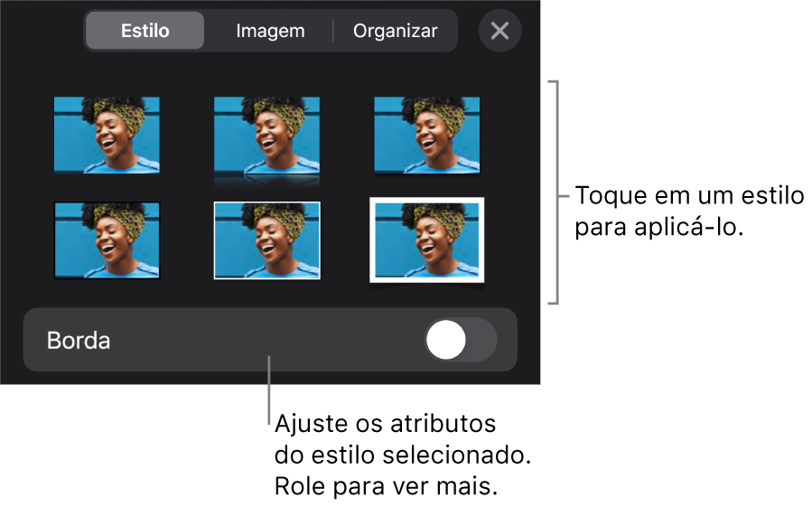Switch to the Estilo tab
The width and height of the screenshot is (812, 507).
[x=145, y=31]
